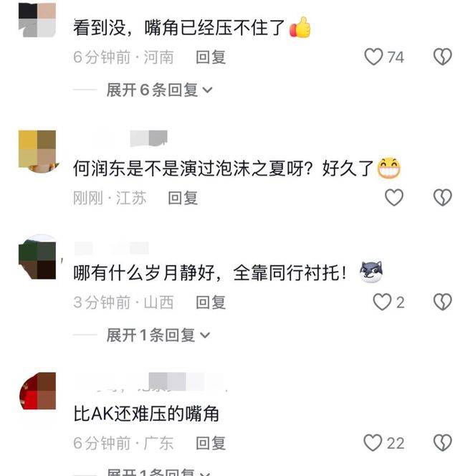Tap broken heart on 广东 comment
Viewport: 473px width, 476px height.
point(443,442)
